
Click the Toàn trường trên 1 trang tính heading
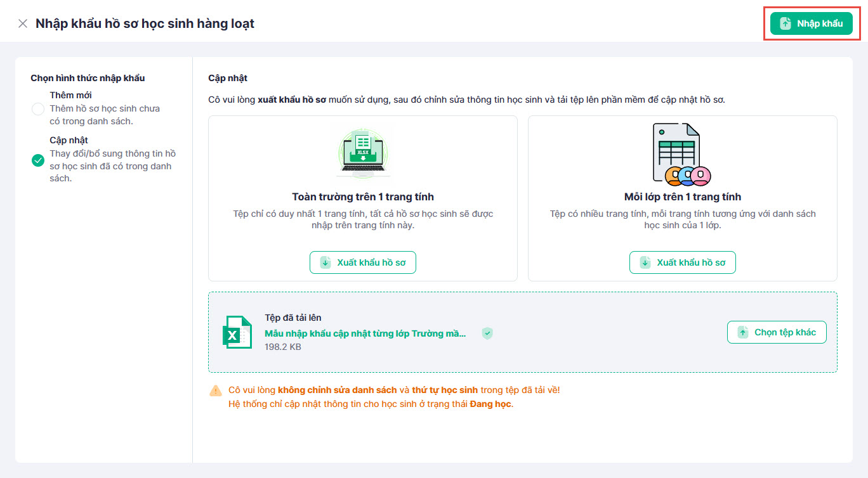coord(363,197)
